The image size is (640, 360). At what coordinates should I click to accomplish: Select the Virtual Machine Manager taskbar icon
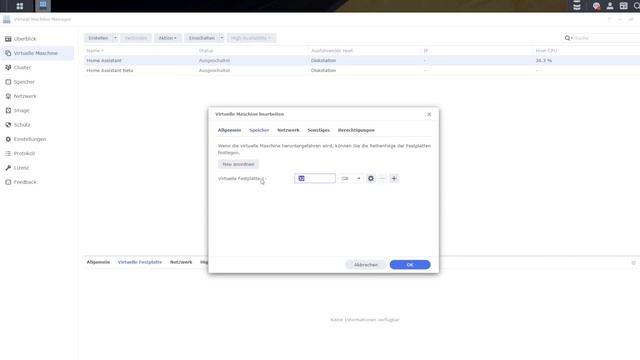point(43,5)
